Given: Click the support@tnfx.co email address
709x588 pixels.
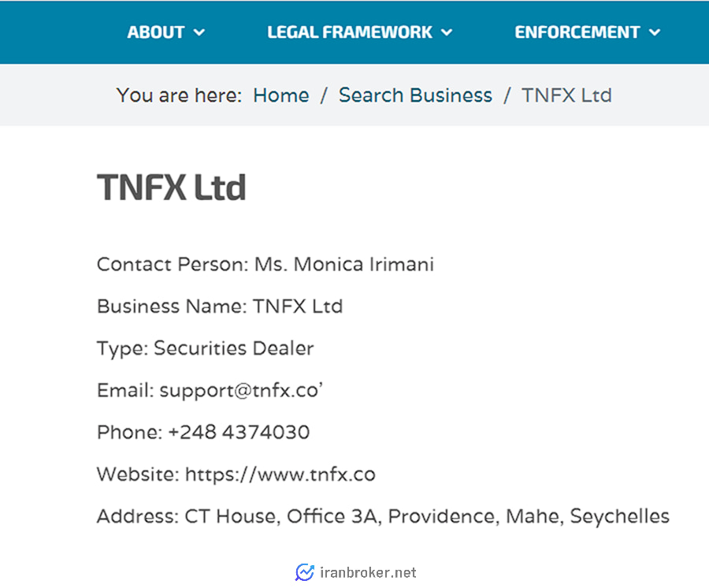Looking at the screenshot, I should coord(241,391).
